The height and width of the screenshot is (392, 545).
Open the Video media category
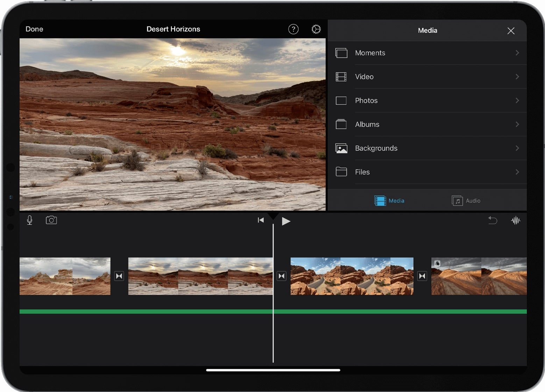point(427,77)
